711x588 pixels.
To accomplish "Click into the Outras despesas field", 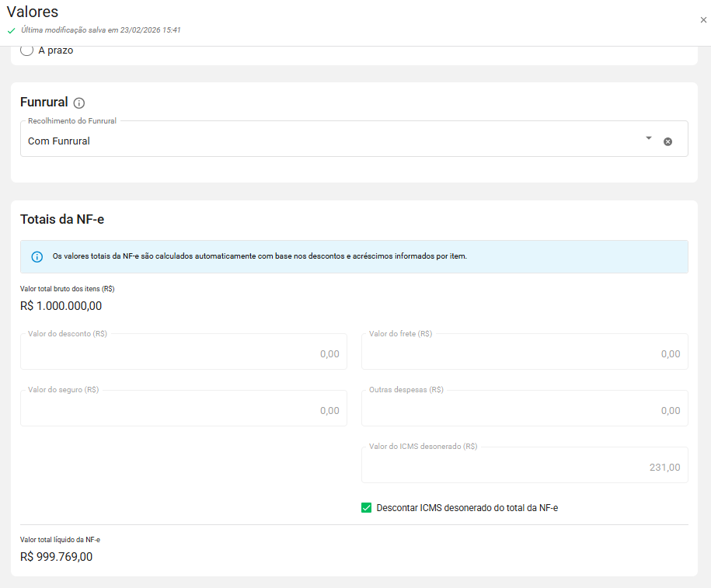I will click(525, 410).
